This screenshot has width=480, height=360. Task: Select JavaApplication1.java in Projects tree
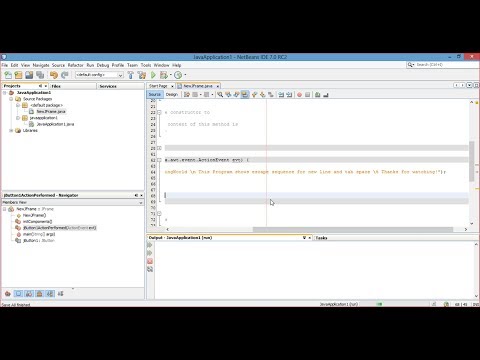point(55,124)
